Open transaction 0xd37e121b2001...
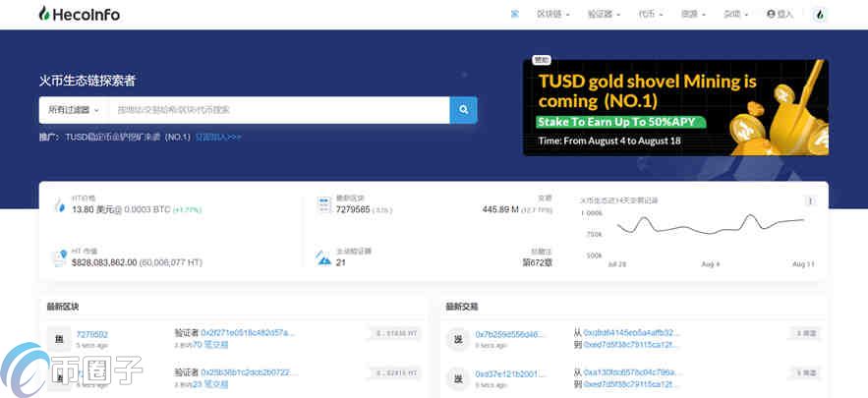The width and height of the screenshot is (868, 398). coord(510,374)
